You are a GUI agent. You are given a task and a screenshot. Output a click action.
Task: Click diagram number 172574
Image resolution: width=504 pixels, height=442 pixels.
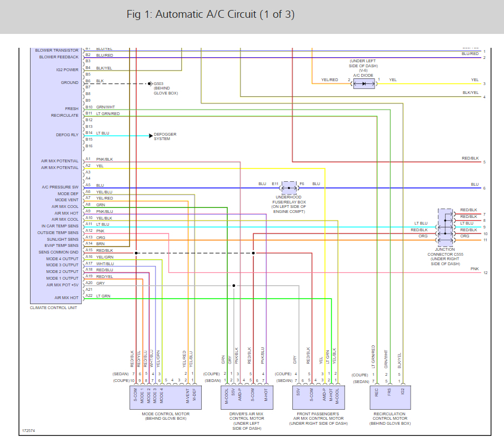click(x=28, y=430)
